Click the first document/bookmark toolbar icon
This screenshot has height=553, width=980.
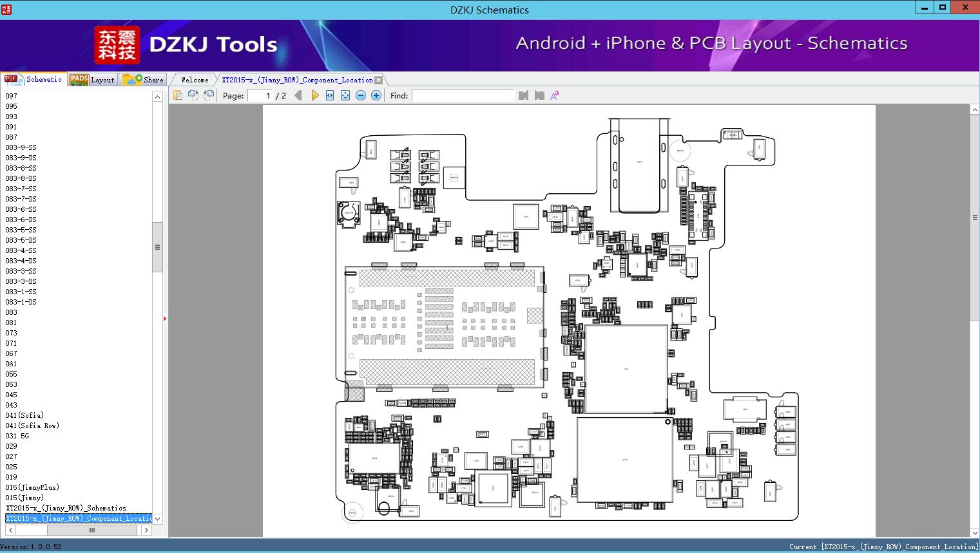point(178,95)
